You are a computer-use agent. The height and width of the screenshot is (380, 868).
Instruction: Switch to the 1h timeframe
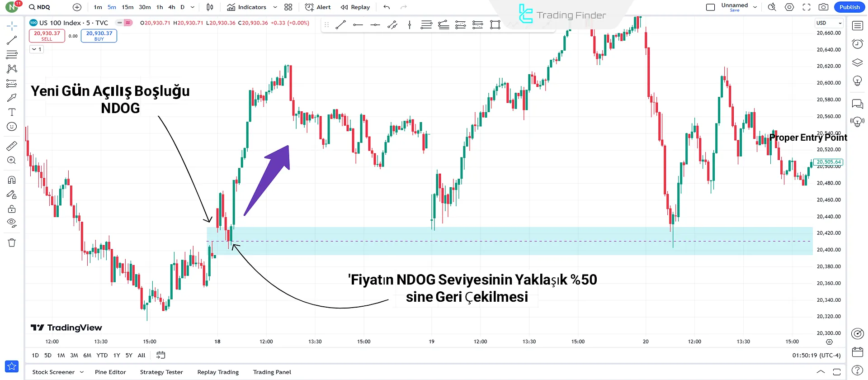[160, 7]
